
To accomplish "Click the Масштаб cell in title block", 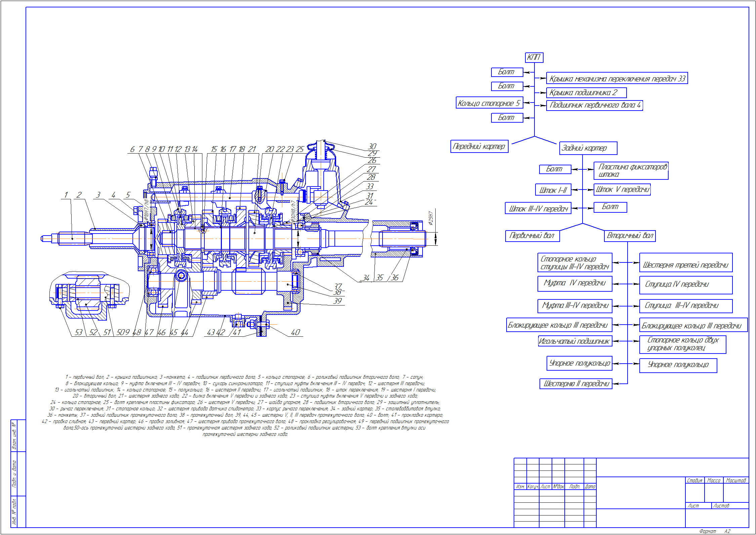I will (x=735, y=481).
